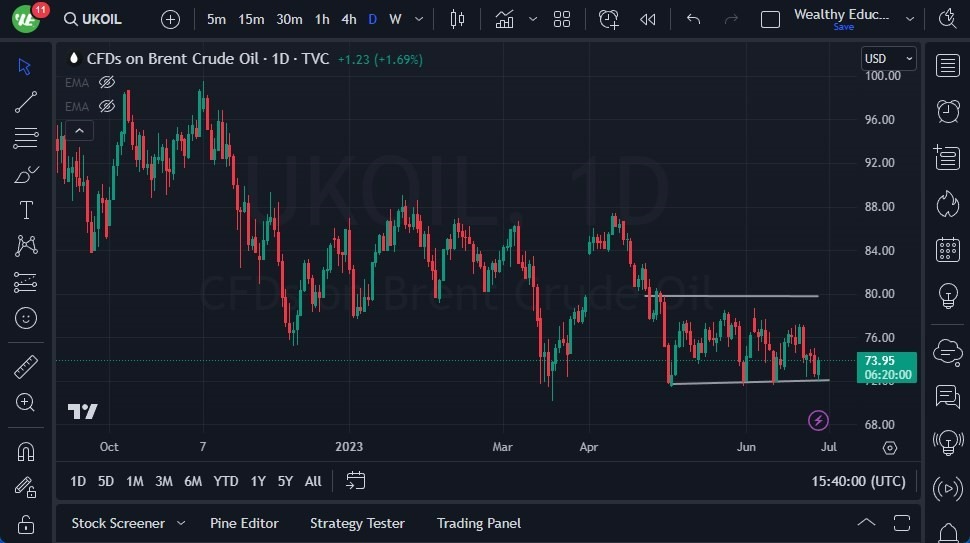The image size is (970, 543).
Task: Collapse the indicator legend with the chevron
Action: pyautogui.click(x=79, y=130)
